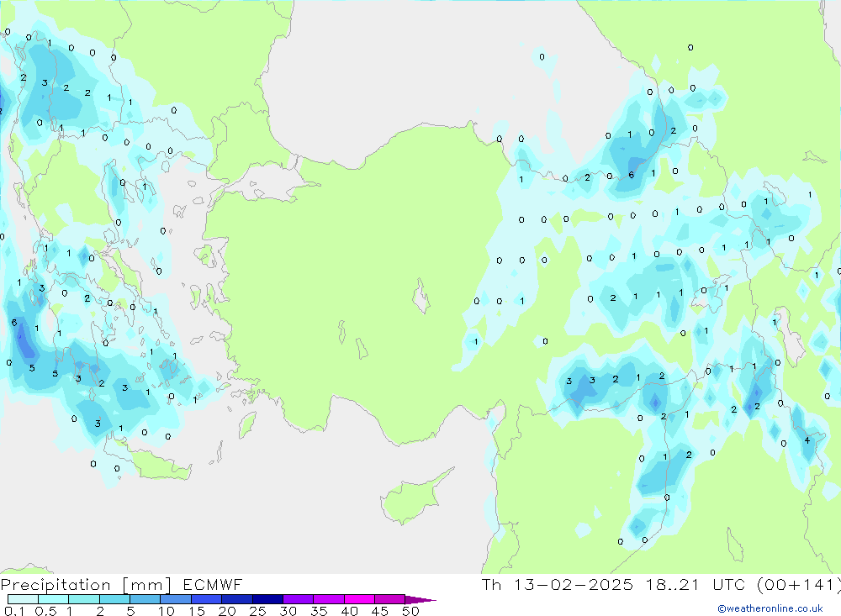Click the "Th 13-02-2025" date text

pyautogui.click(x=558, y=584)
